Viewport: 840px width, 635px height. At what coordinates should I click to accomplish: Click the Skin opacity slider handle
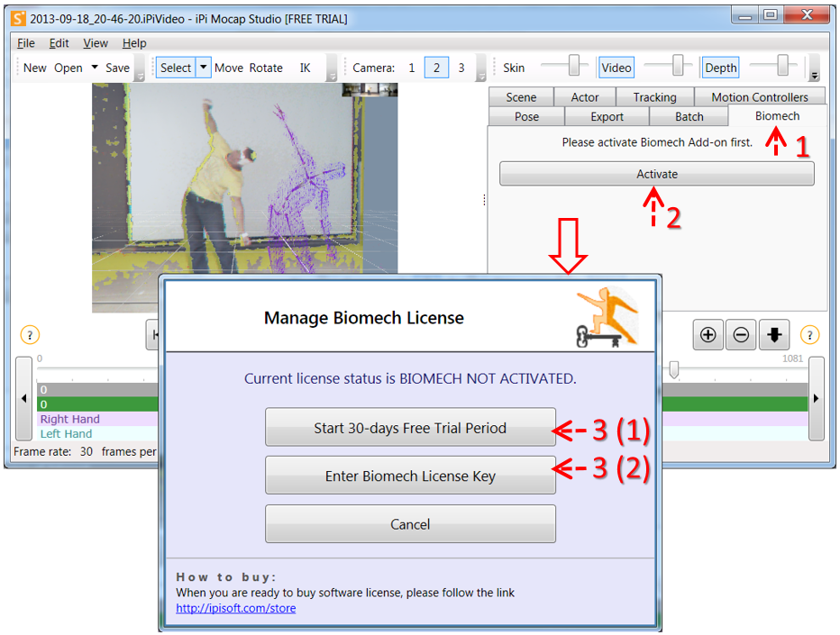click(x=574, y=65)
